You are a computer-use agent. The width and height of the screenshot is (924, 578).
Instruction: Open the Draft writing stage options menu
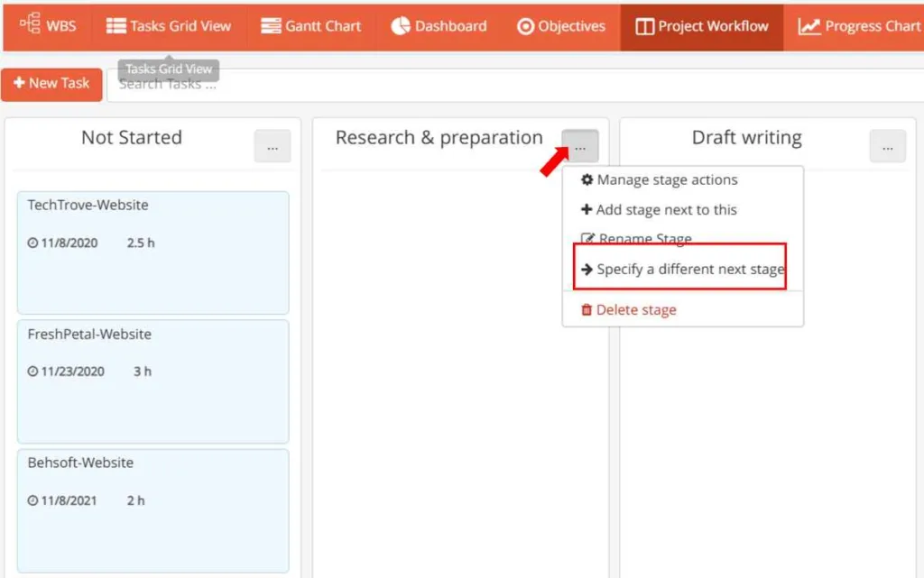(x=888, y=146)
